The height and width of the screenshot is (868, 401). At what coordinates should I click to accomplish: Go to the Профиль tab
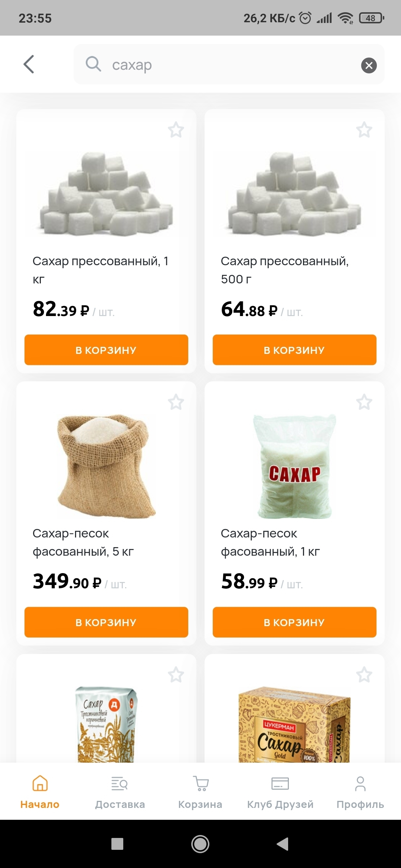(x=360, y=792)
